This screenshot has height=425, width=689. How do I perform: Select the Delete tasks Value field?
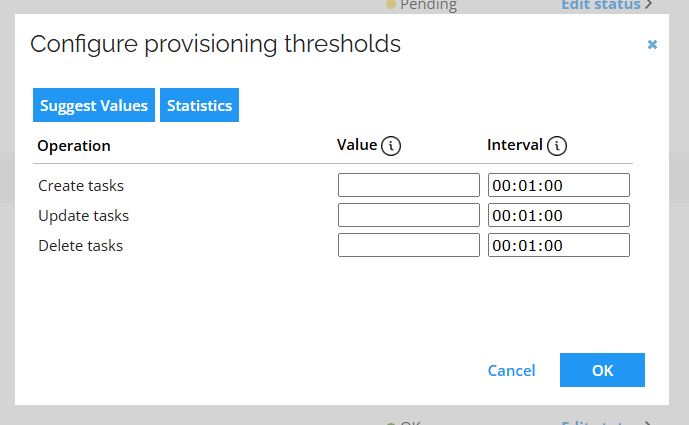pos(409,245)
